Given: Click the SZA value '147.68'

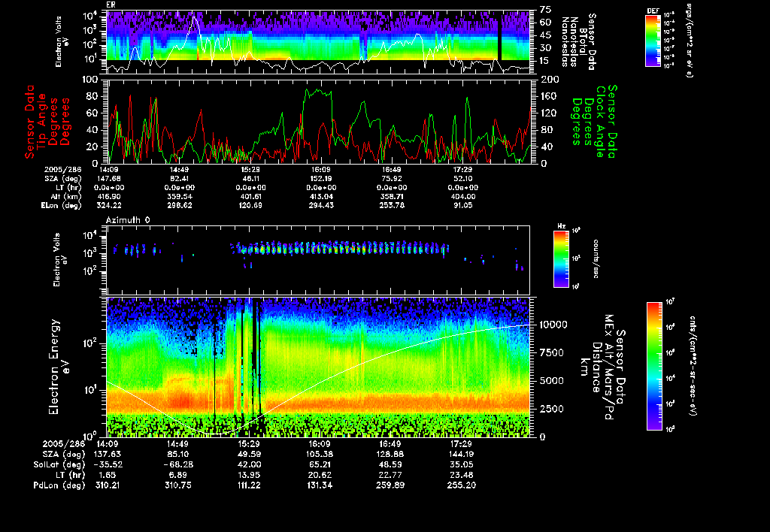Looking at the screenshot, I should pos(110,179).
